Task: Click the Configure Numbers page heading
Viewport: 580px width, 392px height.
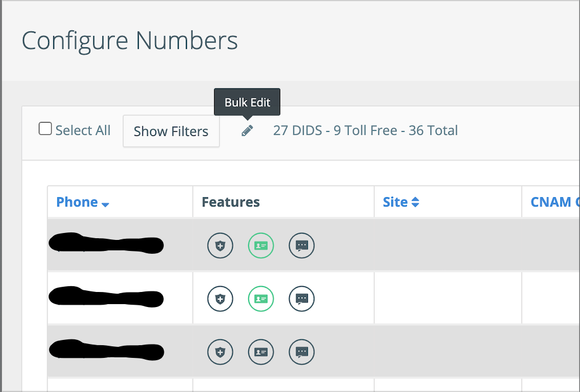Action: coord(130,41)
